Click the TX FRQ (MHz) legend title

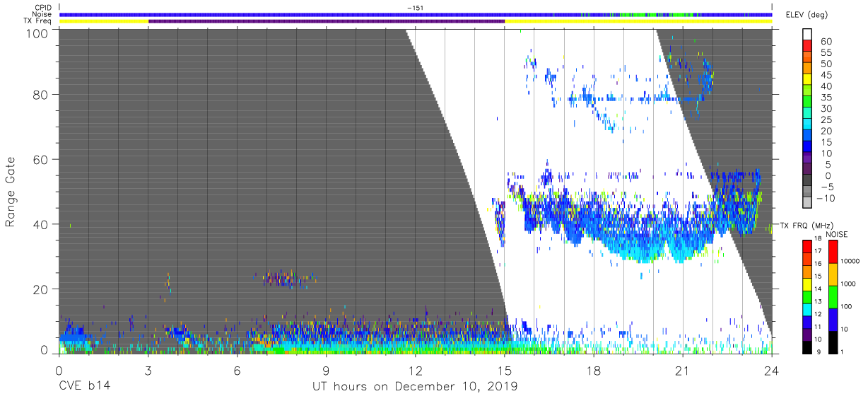[x=807, y=225]
